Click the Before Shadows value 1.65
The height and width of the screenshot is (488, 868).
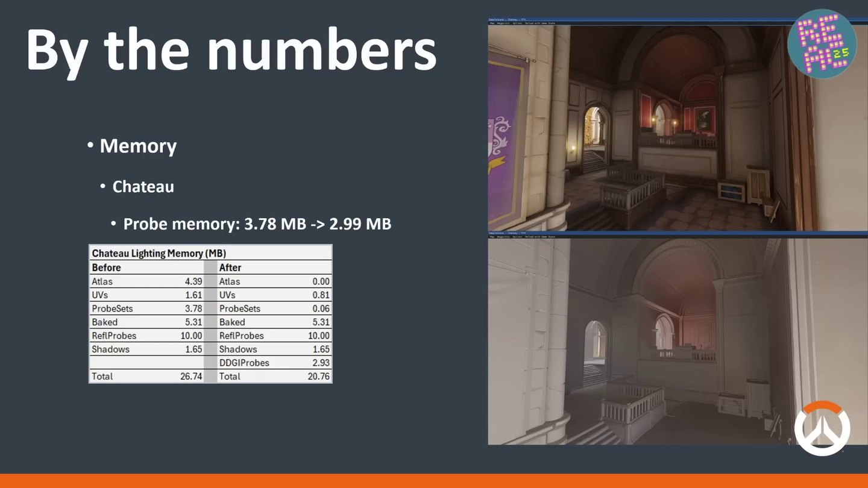193,349
